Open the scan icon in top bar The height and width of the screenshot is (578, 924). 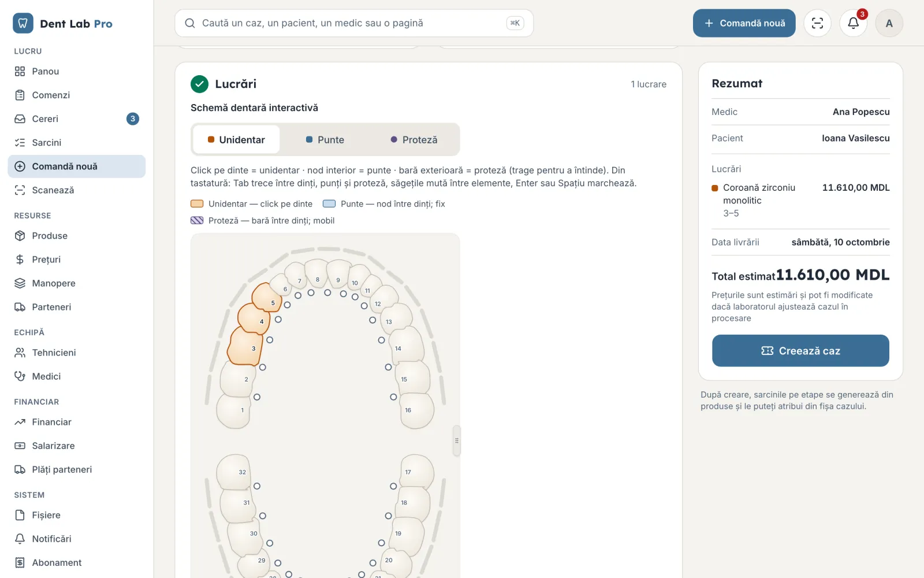click(817, 23)
